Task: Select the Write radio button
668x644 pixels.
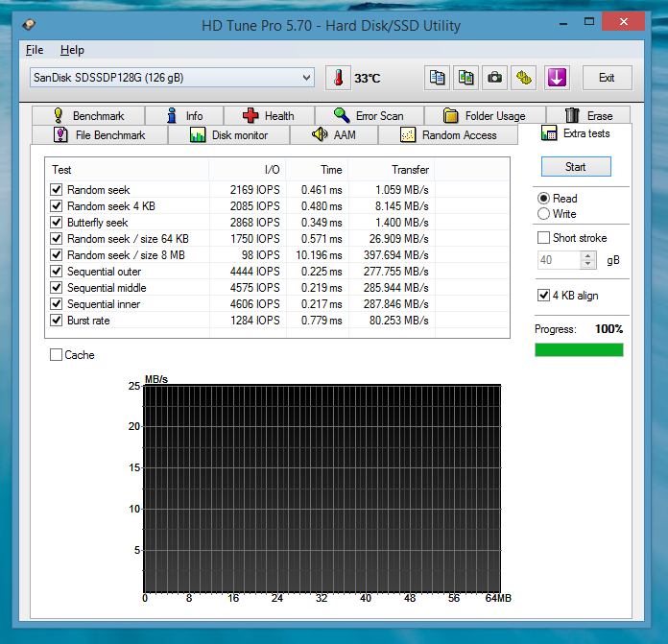Action: tap(543, 214)
